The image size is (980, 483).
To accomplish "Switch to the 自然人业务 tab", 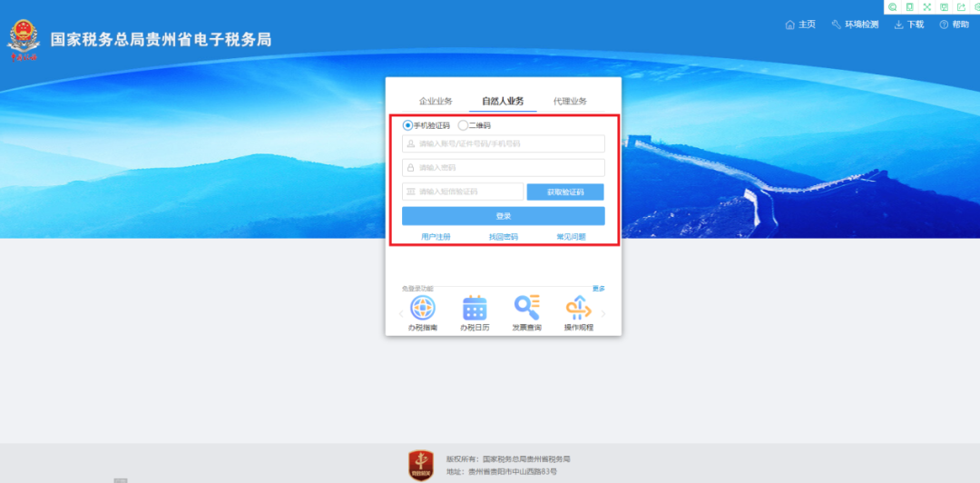I will tap(503, 102).
